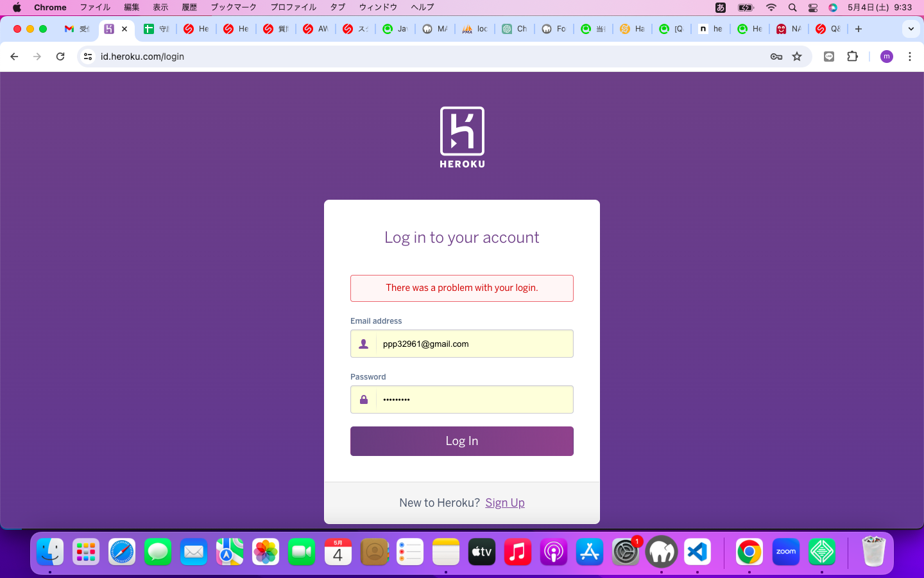Click the password manager key icon
The width and height of the screenshot is (924, 578).
[x=776, y=57]
